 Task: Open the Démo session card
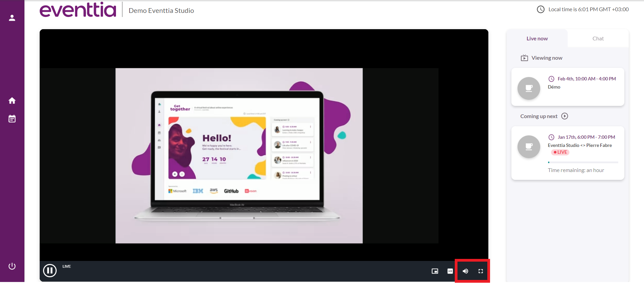(567, 87)
